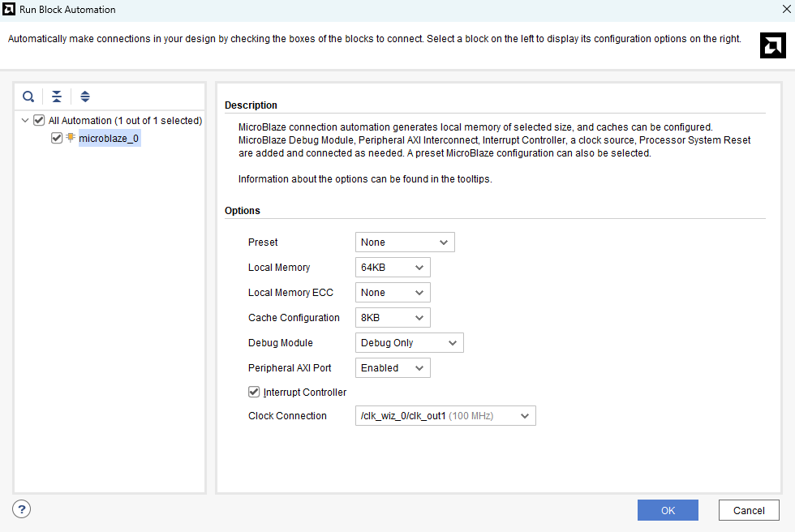Click the search icon in tree toolbar

(28, 97)
